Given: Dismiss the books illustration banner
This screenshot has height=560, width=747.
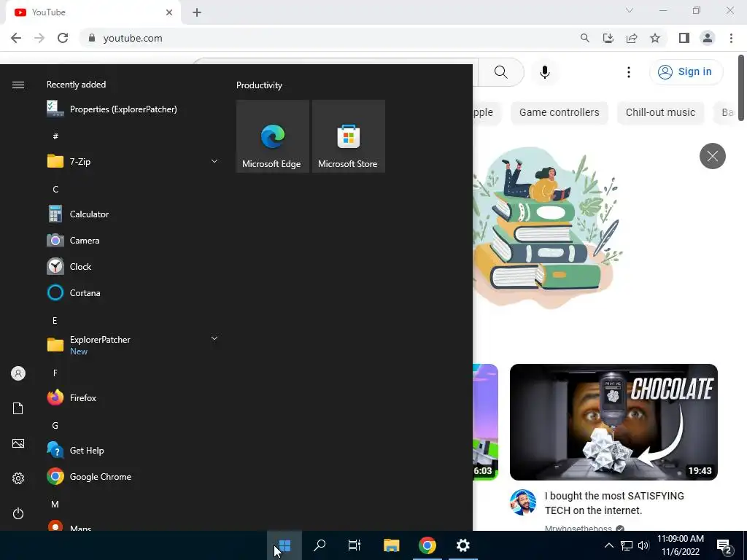Looking at the screenshot, I should pos(712,156).
